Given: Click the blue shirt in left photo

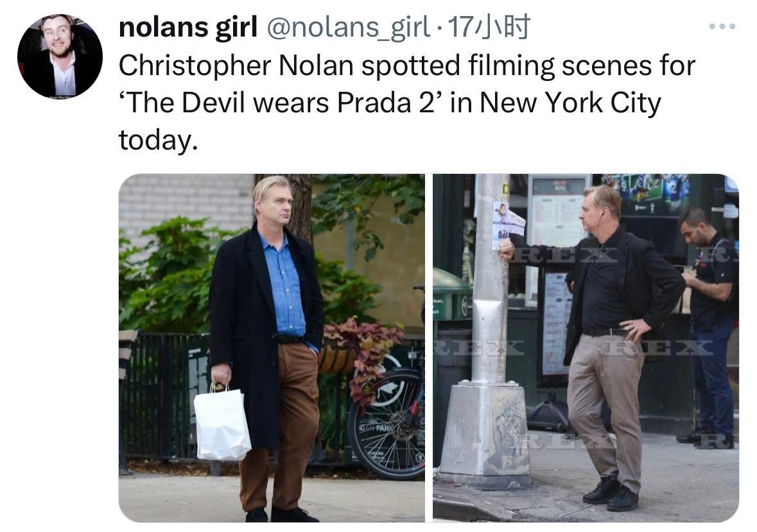Looking at the screenshot, I should tap(284, 285).
